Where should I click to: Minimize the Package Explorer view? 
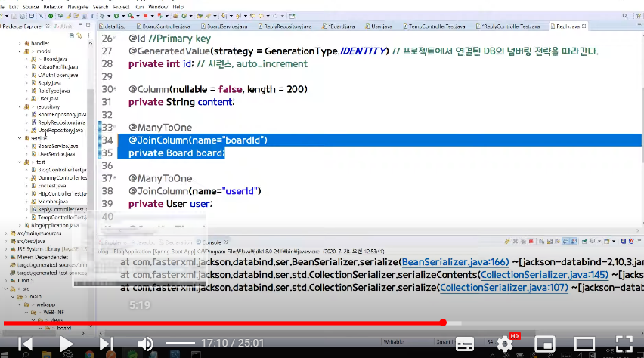(x=80, y=26)
